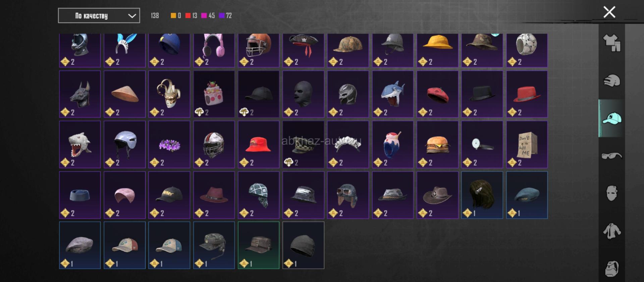Viewport: 644px width, 282px height.
Task: Open the face mask category icon
Action: (x=611, y=193)
